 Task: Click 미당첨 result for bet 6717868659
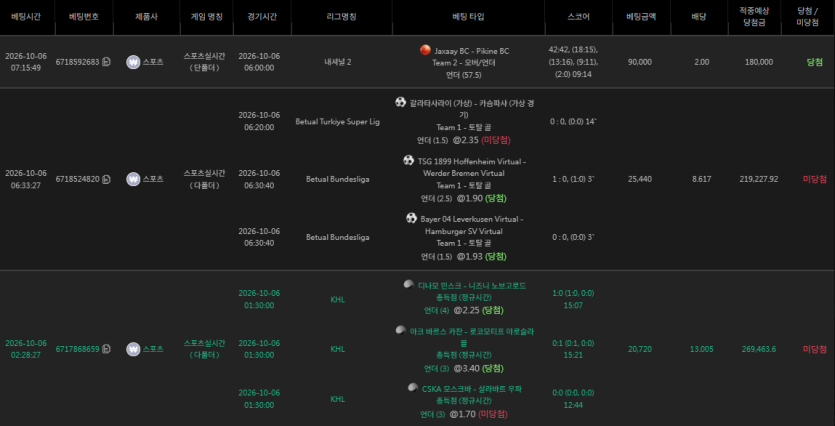814,349
